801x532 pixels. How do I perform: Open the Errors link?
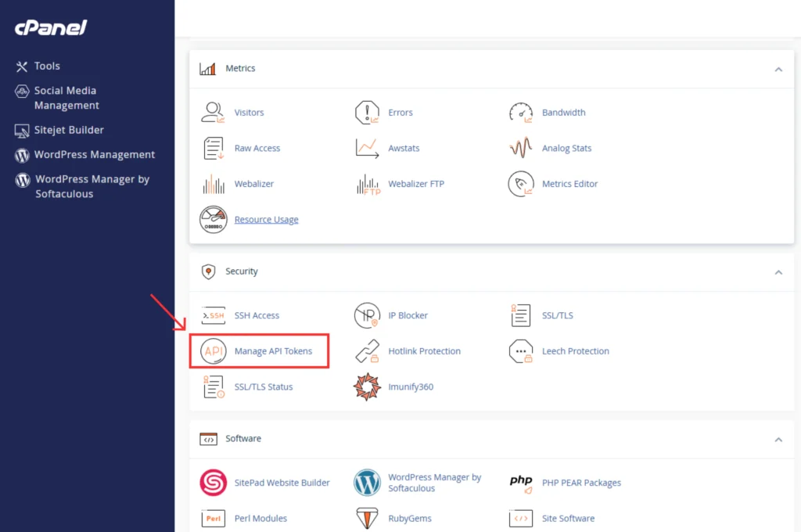coord(400,113)
